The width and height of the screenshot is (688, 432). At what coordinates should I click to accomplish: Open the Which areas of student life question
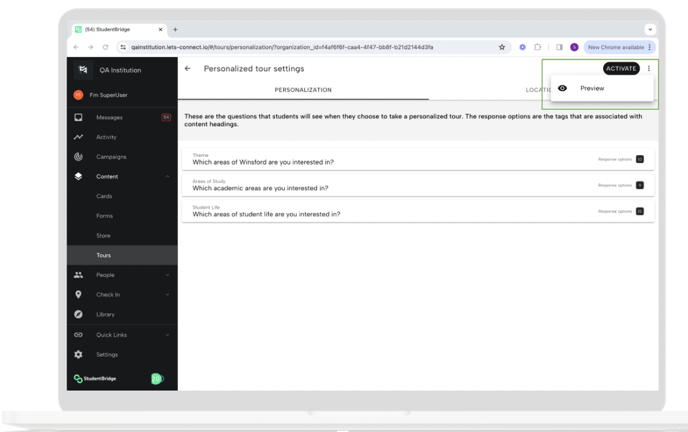point(418,211)
